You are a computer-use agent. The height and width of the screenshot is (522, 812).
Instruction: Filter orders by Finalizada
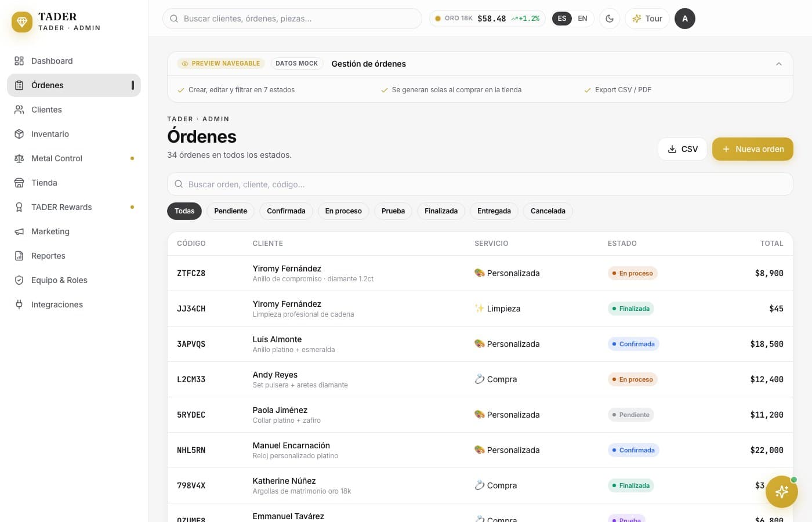(441, 211)
